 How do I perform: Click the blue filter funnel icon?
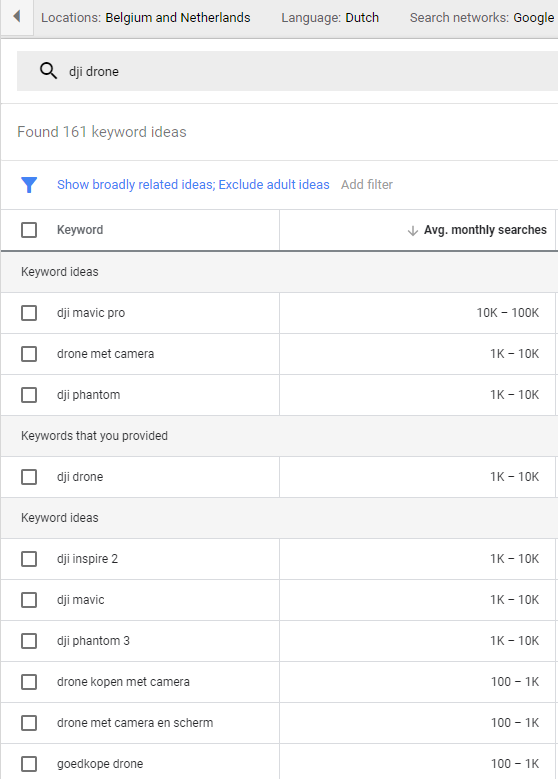point(29,185)
